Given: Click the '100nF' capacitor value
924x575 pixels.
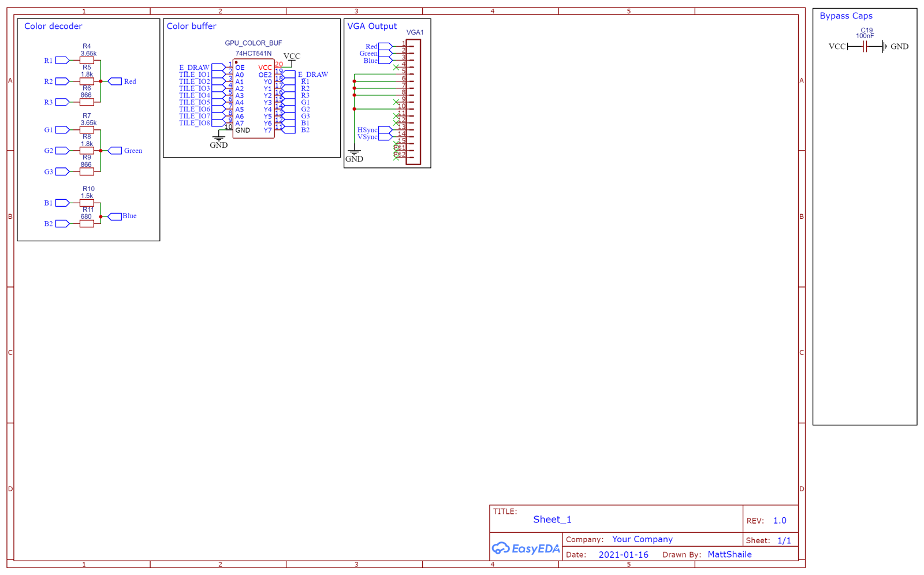Looking at the screenshot, I should click(x=865, y=36).
